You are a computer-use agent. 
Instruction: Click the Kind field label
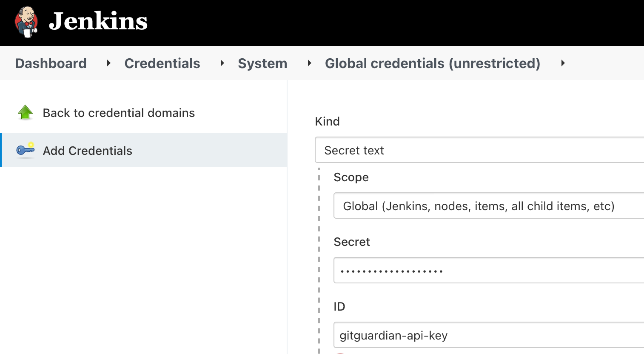coord(327,121)
